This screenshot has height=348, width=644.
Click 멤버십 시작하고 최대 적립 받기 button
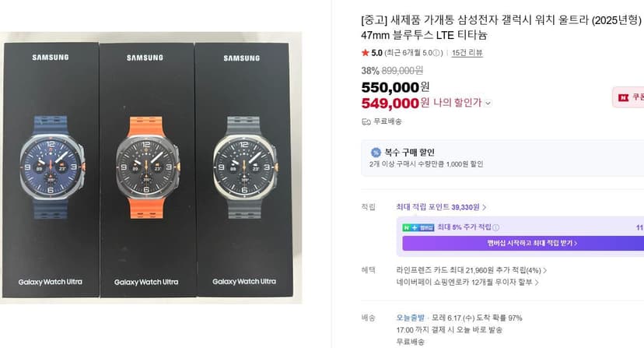pos(523,243)
